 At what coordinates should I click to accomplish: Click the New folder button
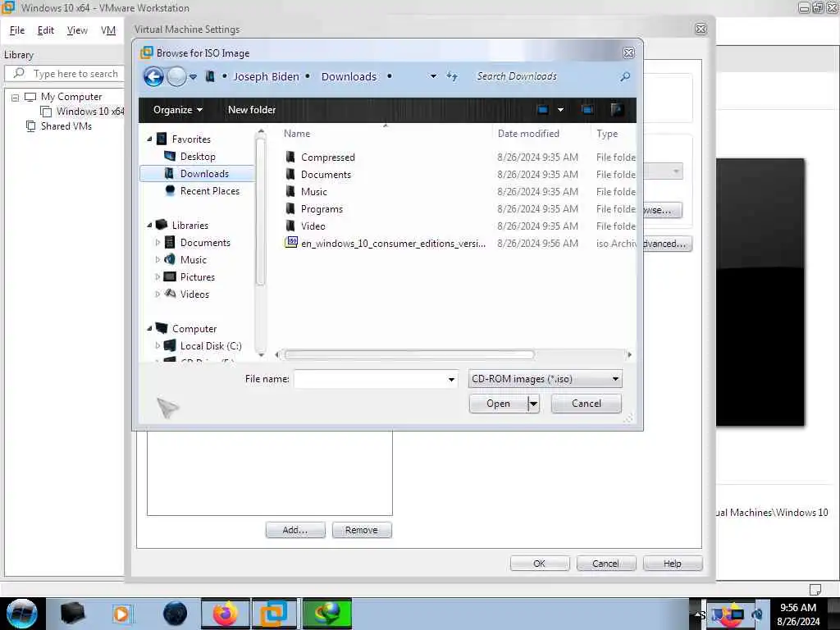[x=252, y=110]
